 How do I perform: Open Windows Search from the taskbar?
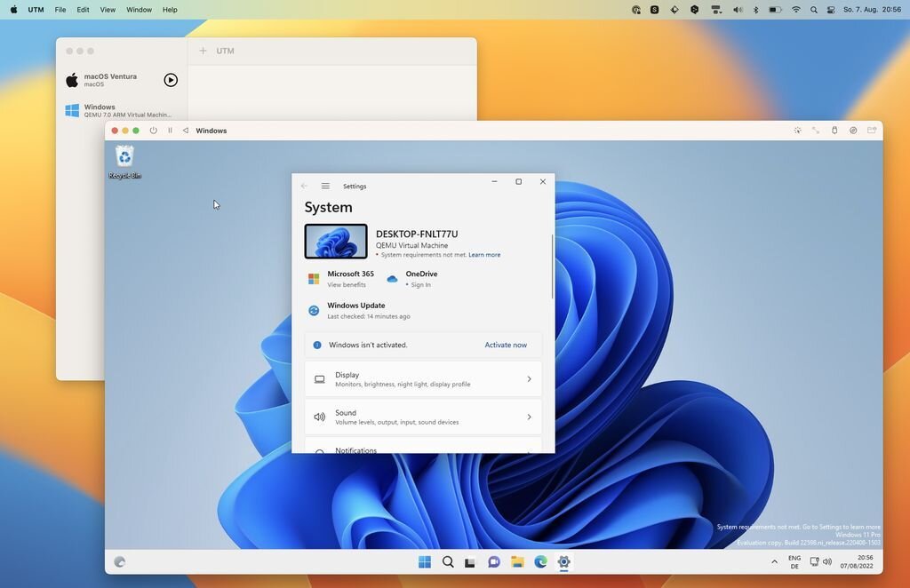pyautogui.click(x=448, y=561)
